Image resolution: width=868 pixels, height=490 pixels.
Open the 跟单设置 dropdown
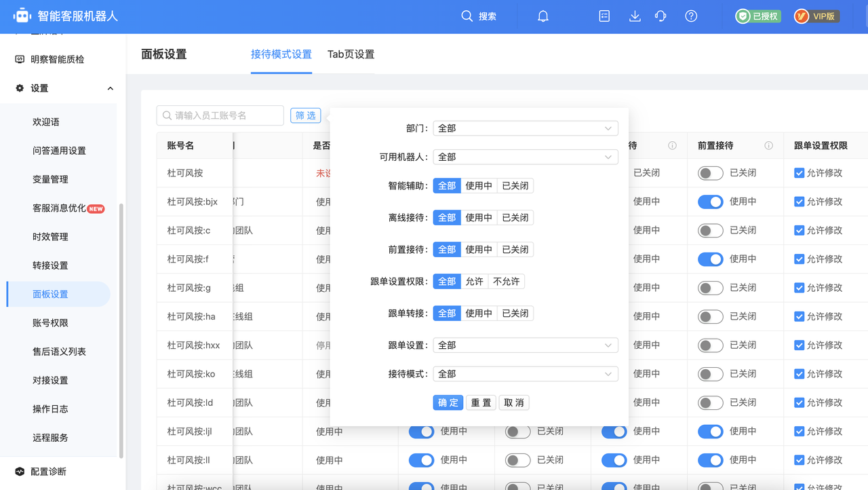tap(526, 345)
